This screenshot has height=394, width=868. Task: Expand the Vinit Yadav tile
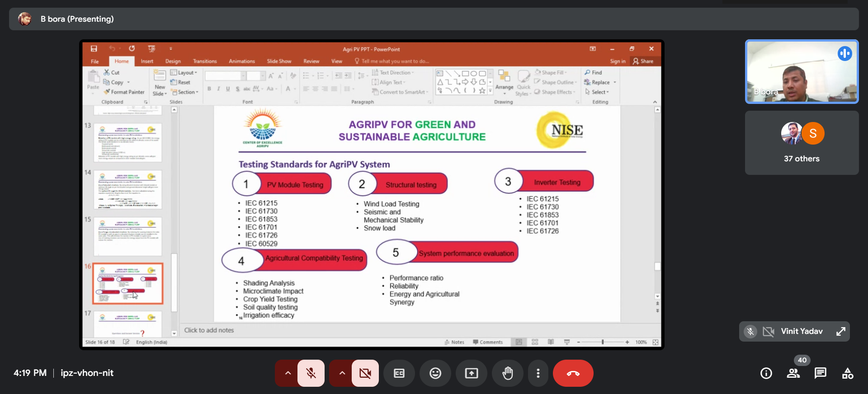[841, 331]
